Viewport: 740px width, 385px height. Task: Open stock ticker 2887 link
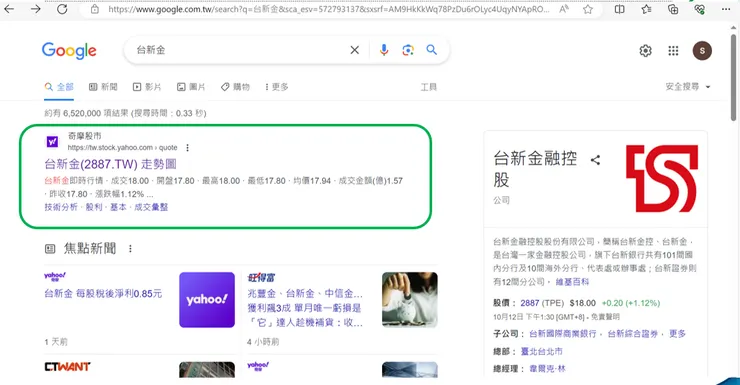point(530,303)
